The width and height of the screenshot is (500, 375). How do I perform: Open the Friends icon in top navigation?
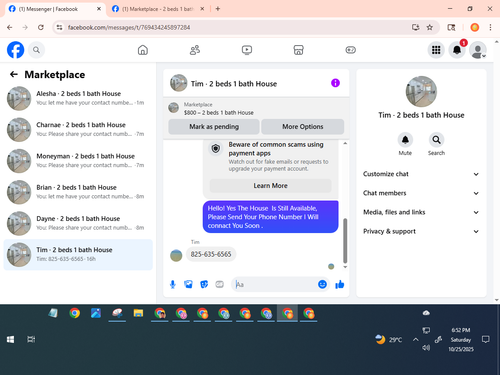195,50
